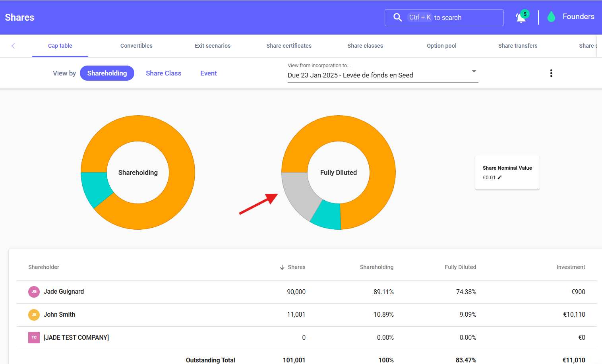Open the Option pool tab
The image size is (602, 364).
(x=441, y=46)
